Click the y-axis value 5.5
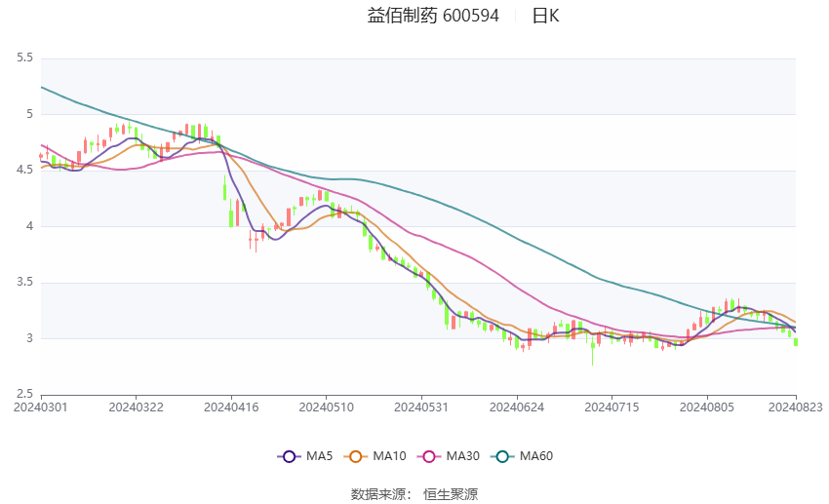 click(24, 58)
